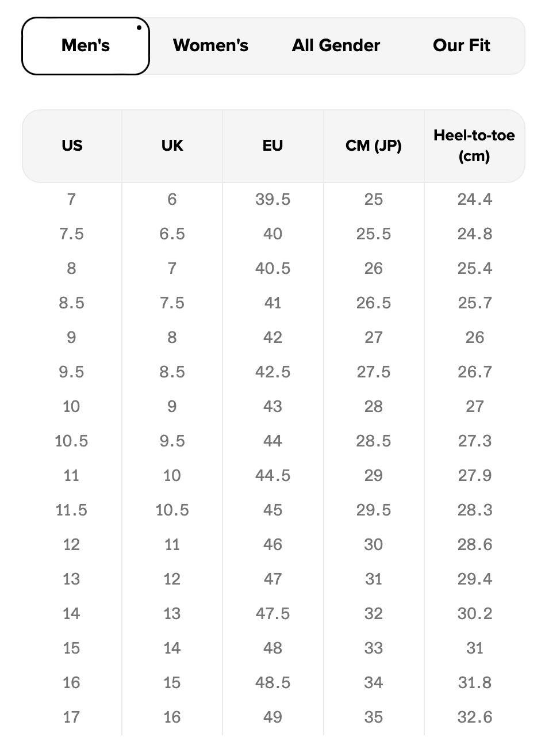Image resolution: width=545 pixels, height=756 pixels.
Task: Click EU size 42.5 cell
Action: click(x=272, y=372)
